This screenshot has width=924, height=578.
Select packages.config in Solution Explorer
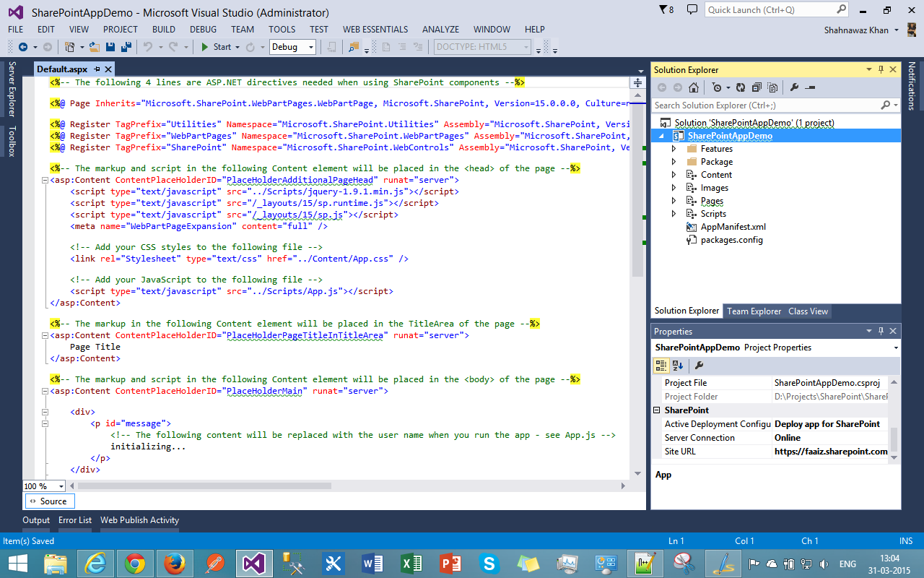[731, 240]
